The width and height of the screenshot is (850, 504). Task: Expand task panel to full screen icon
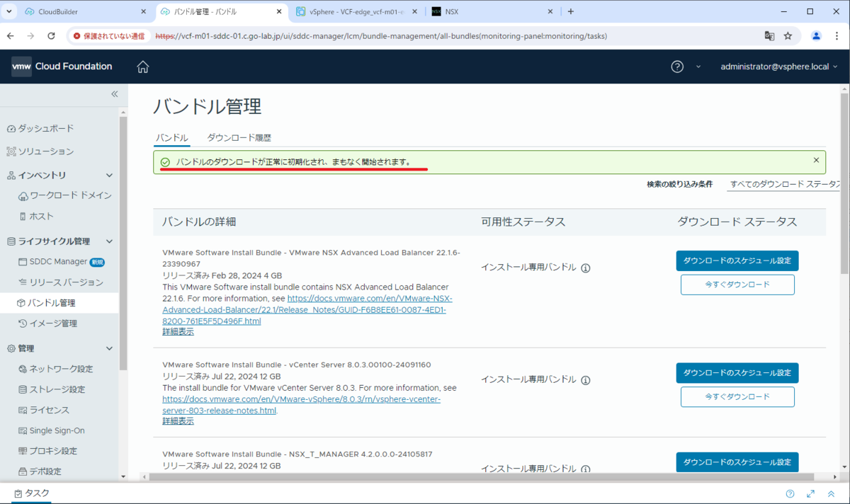click(x=811, y=494)
